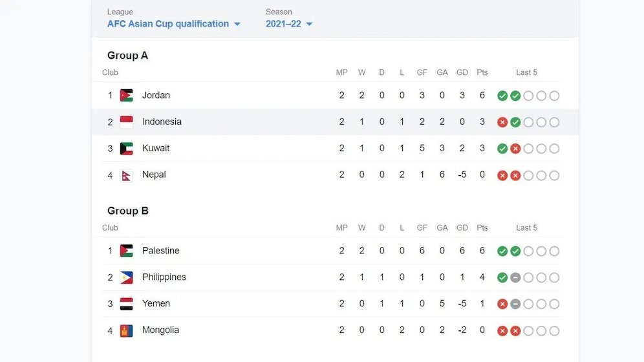644x362 pixels.
Task: Open the Indonesia team link
Action: pos(162,122)
